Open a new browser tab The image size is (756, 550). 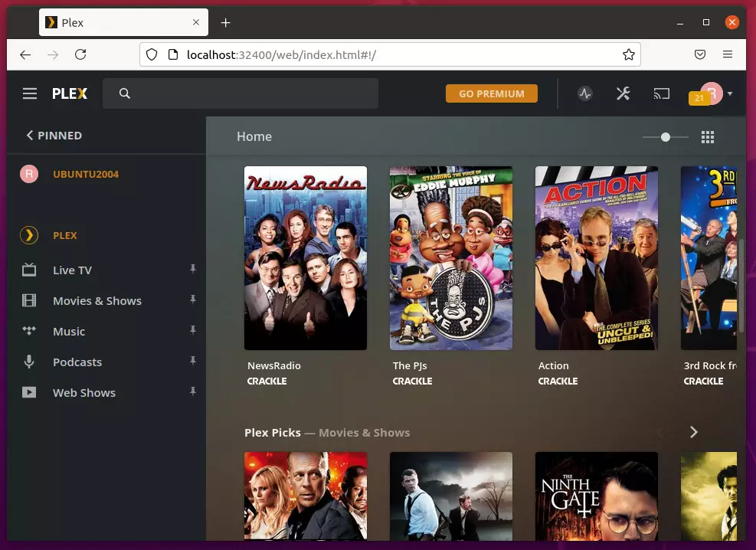pos(225,23)
